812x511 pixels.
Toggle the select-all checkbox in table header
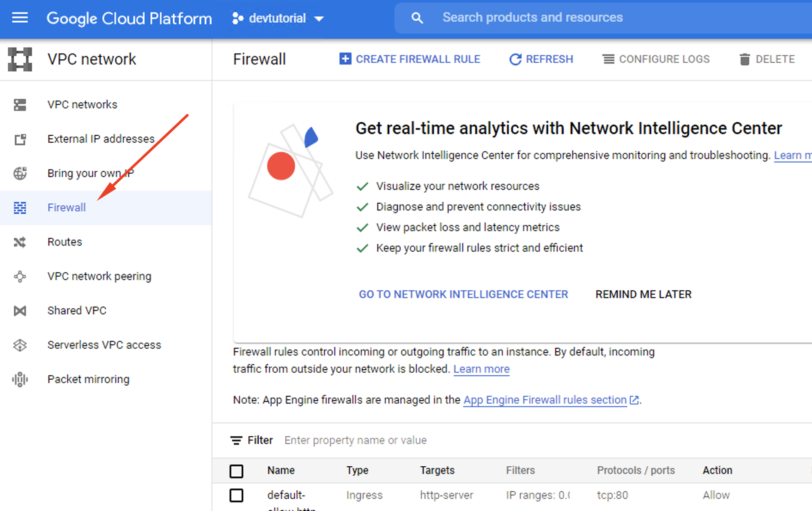(x=236, y=471)
